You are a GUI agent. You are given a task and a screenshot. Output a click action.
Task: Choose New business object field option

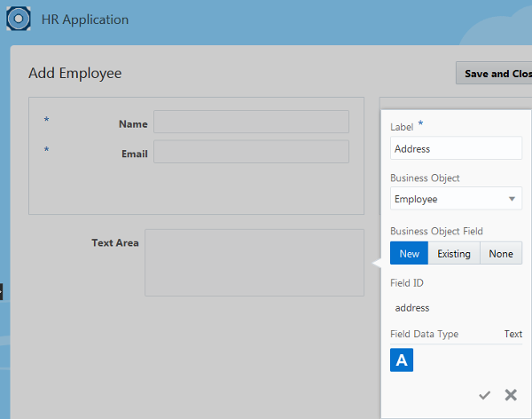pyautogui.click(x=409, y=254)
